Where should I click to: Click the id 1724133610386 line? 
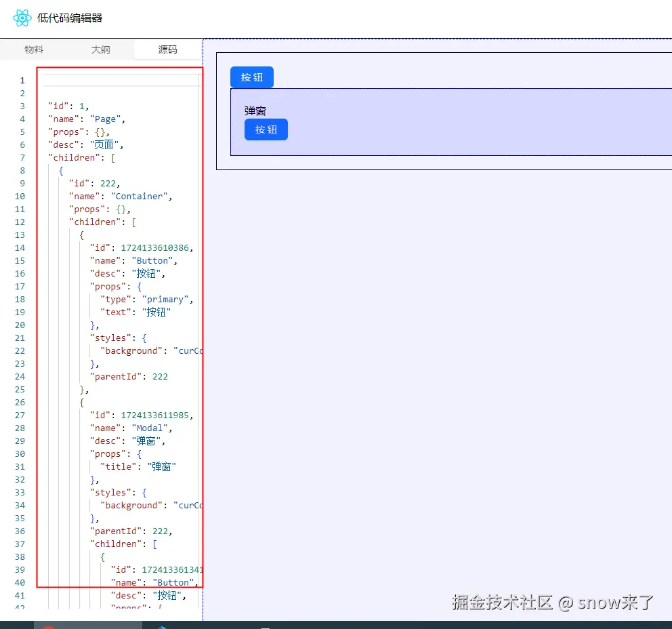(x=142, y=248)
